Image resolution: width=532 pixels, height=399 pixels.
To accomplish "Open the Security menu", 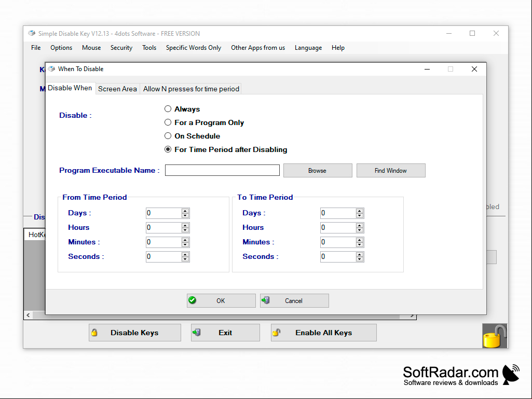I will (x=121, y=48).
